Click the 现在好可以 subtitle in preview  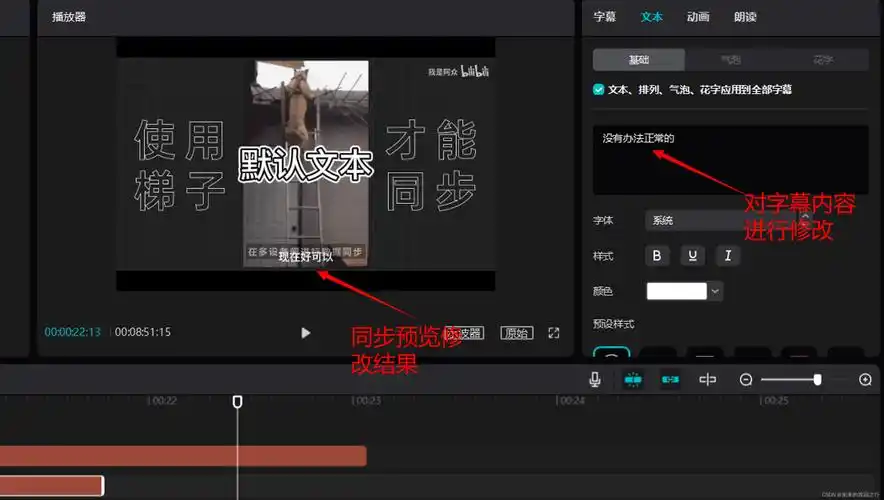tap(306, 257)
